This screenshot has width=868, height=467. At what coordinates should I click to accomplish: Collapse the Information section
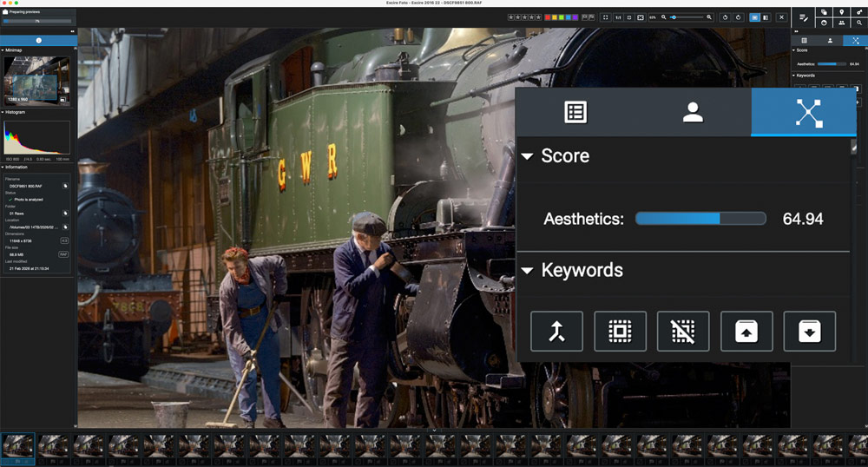(3, 168)
